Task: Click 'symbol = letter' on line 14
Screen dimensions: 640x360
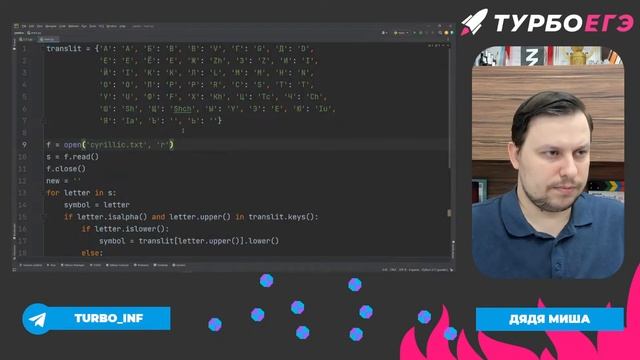Action: click(96, 205)
